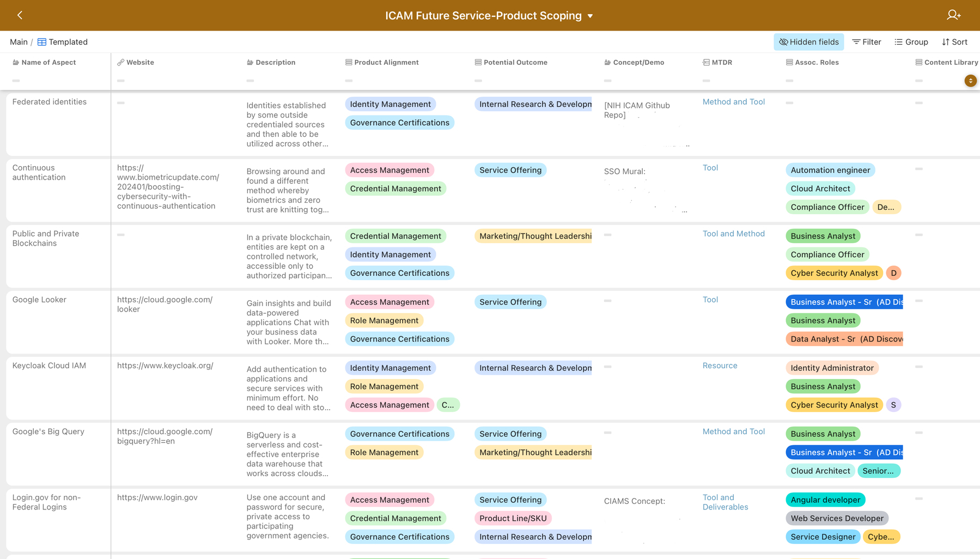Click the Concept/Demo column field icon
Viewport: 980px width, 559px height.
point(607,62)
